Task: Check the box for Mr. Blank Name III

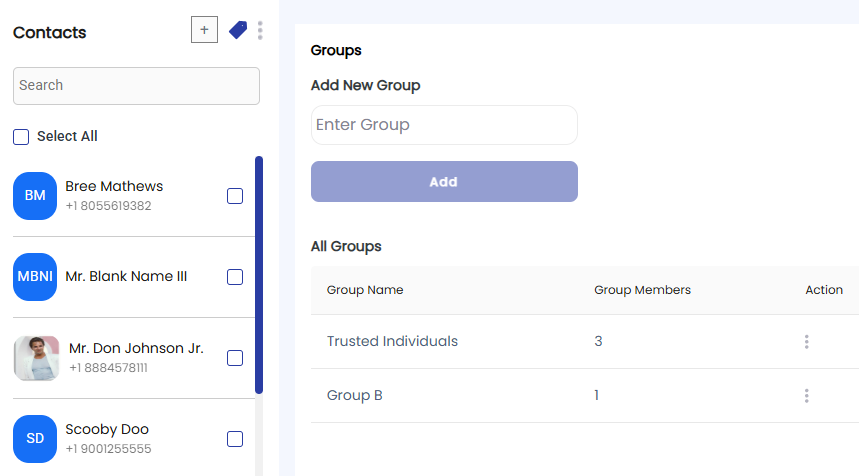Action: tap(235, 277)
